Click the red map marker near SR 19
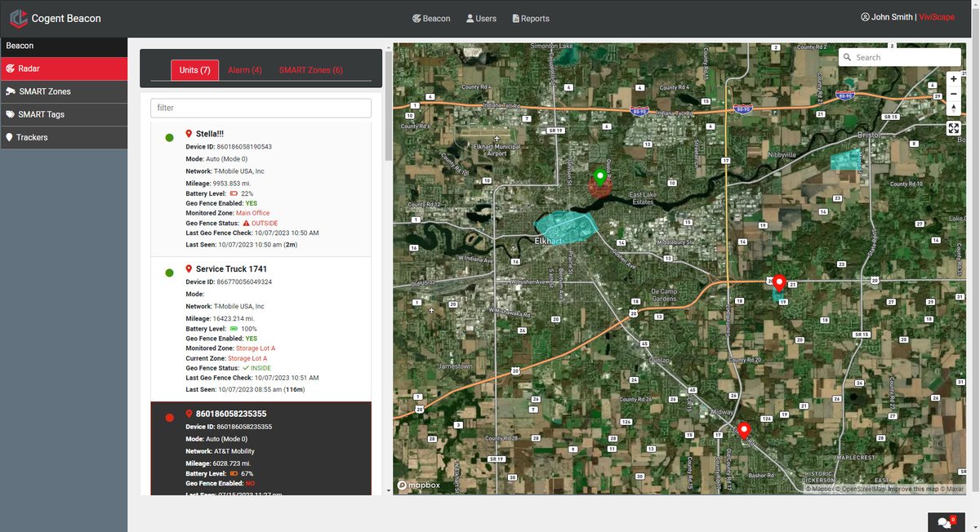This screenshot has height=532, width=980. (x=779, y=283)
